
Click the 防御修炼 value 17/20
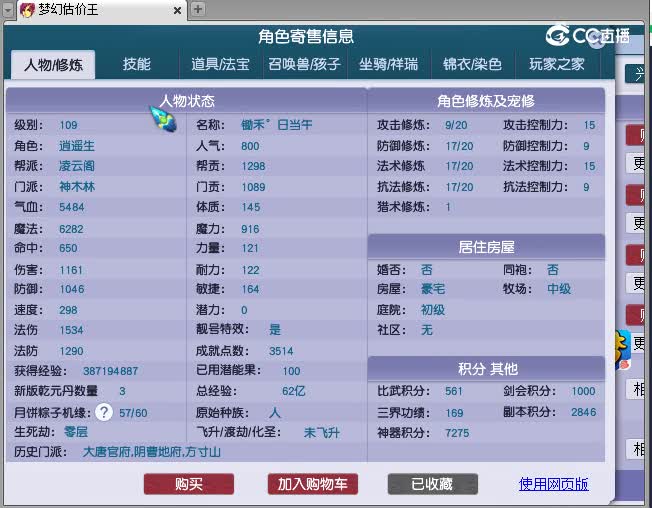tap(459, 146)
